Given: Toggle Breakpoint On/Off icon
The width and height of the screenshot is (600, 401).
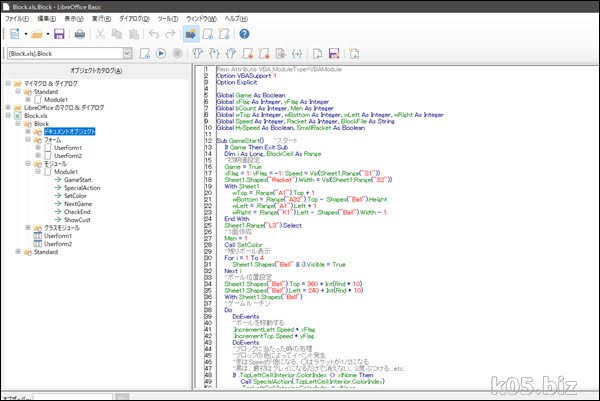Looking at the screenshot, I should pyautogui.click(x=248, y=54).
